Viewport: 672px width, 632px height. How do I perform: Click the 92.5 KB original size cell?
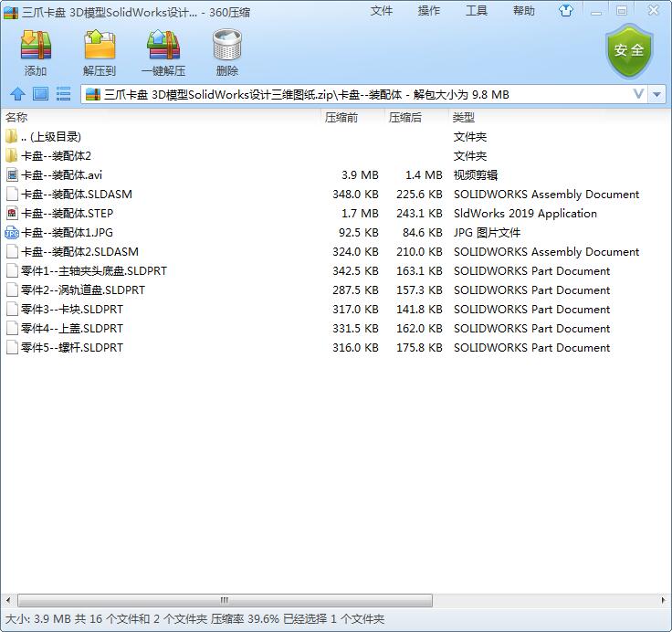click(x=358, y=232)
